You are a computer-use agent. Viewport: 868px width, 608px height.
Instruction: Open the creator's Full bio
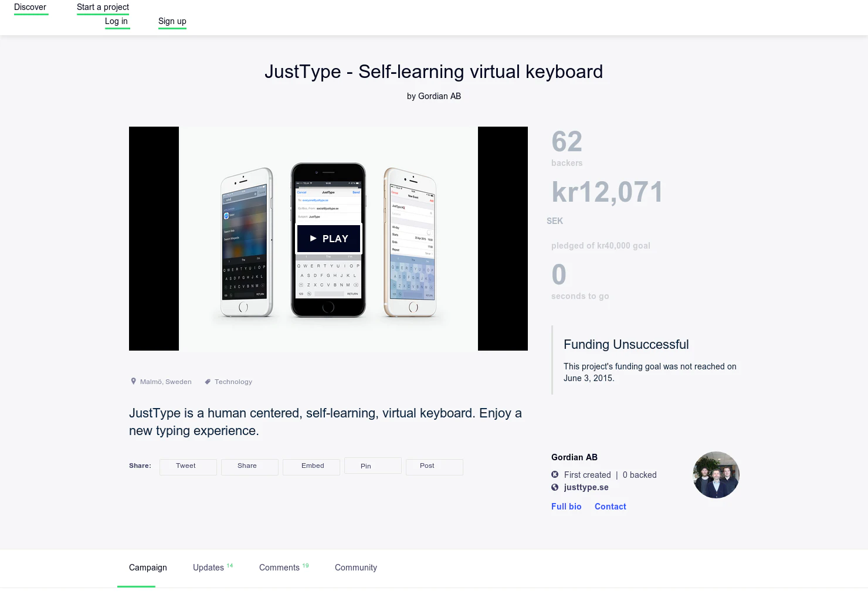click(566, 506)
